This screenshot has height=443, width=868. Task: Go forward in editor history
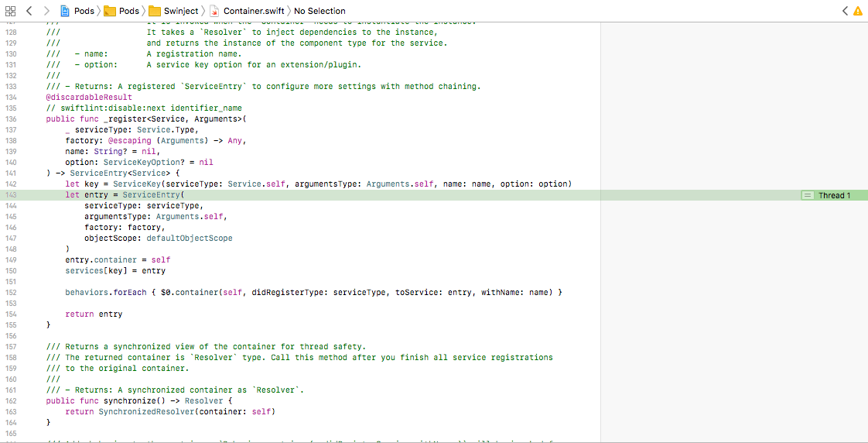coord(46,11)
